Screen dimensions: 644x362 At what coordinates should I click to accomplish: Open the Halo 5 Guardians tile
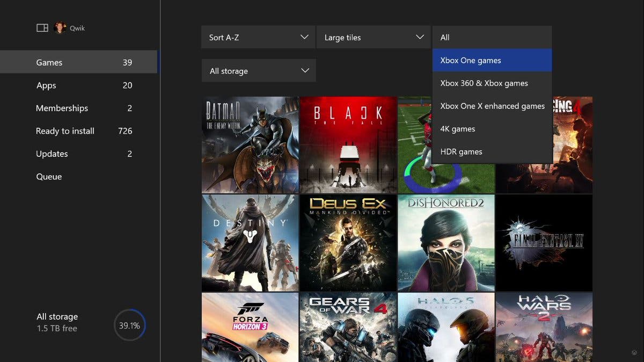click(x=447, y=327)
